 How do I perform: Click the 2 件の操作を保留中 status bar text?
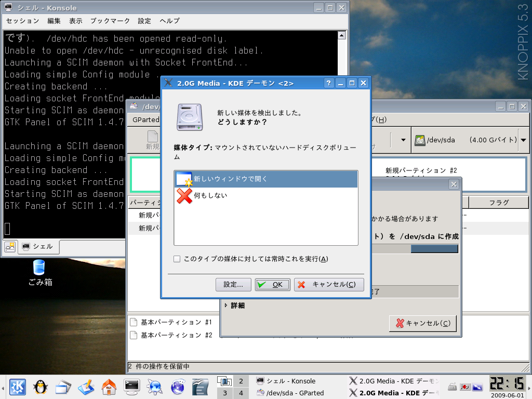point(159,366)
